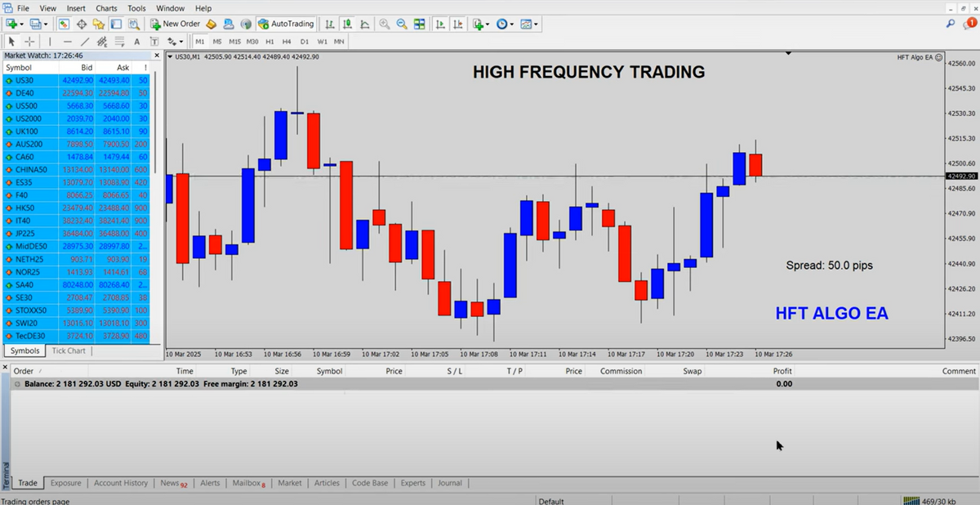Expand the periodicity clock dropdown

(512, 25)
